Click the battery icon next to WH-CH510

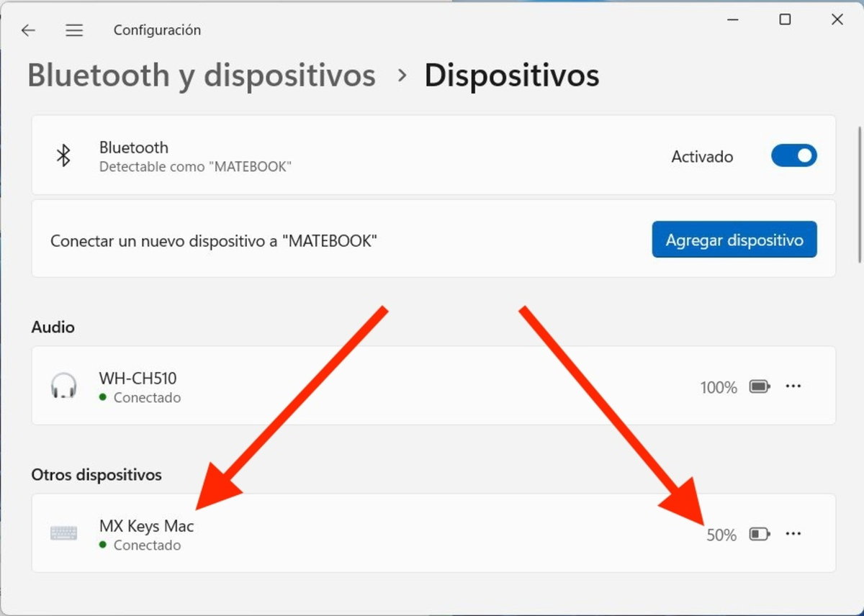coord(758,386)
